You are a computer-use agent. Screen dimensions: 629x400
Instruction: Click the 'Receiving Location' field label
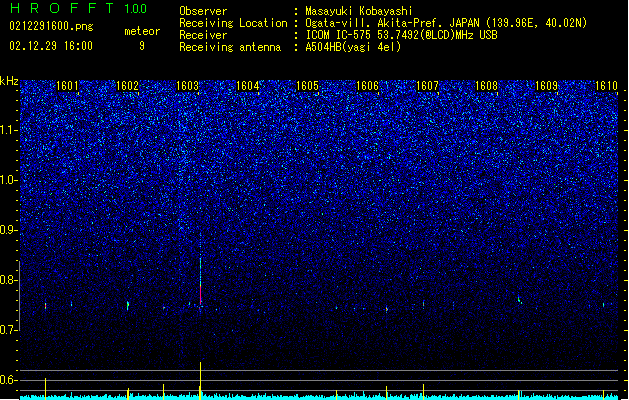233,23
